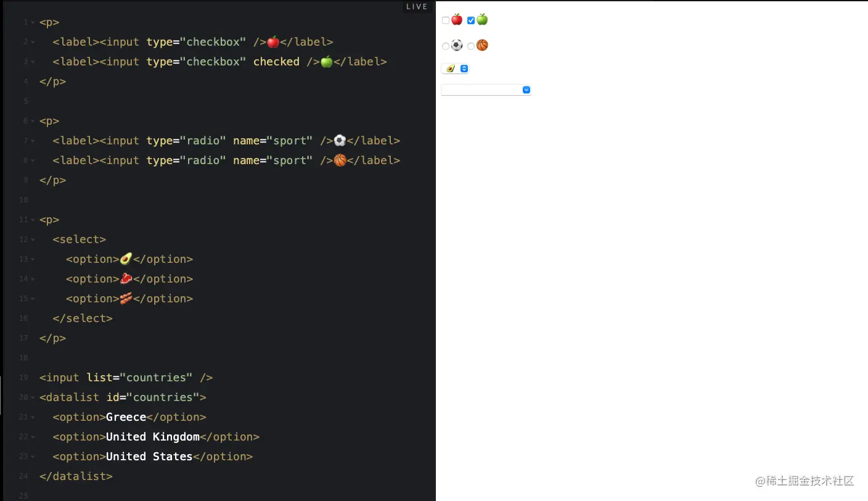Click the countries datalist input field

[486, 90]
